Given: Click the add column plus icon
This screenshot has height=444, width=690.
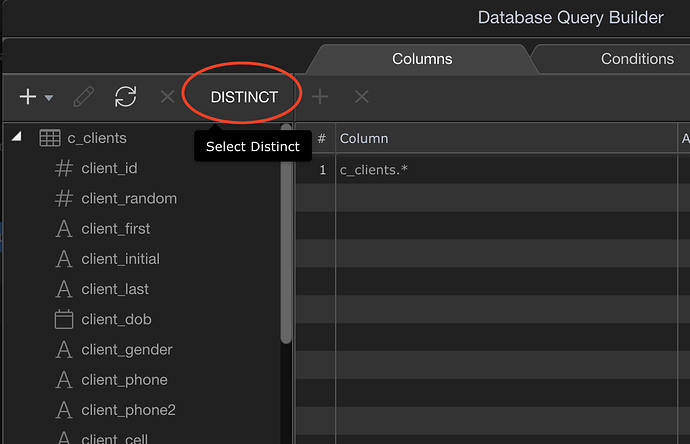Looking at the screenshot, I should (x=320, y=97).
